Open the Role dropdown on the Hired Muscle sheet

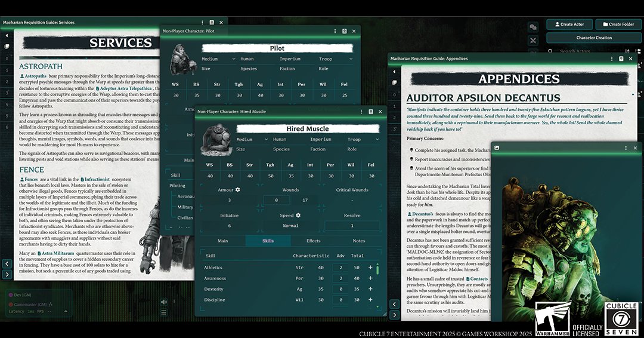pos(363,139)
